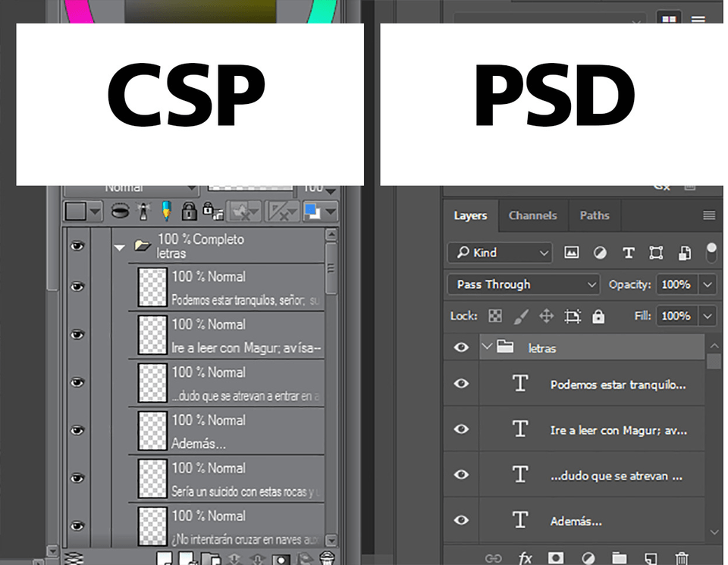The image size is (728, 565).
Task: Switch to the Paths tab
Action: pos(595,215)
